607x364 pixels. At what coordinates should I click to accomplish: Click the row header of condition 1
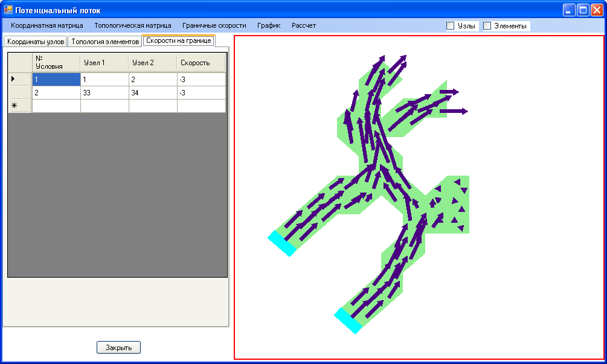pyautogui.click(x=20, y=79)
